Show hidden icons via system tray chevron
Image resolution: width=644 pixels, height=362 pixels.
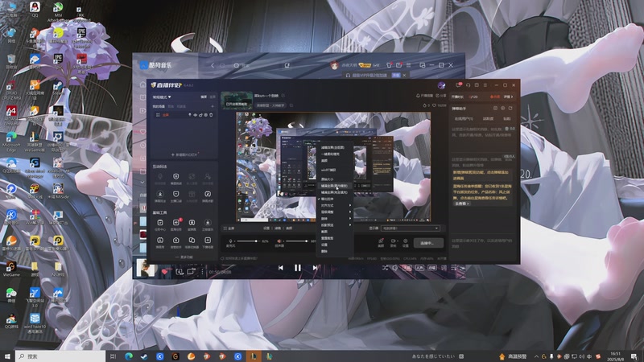(536, 356)
